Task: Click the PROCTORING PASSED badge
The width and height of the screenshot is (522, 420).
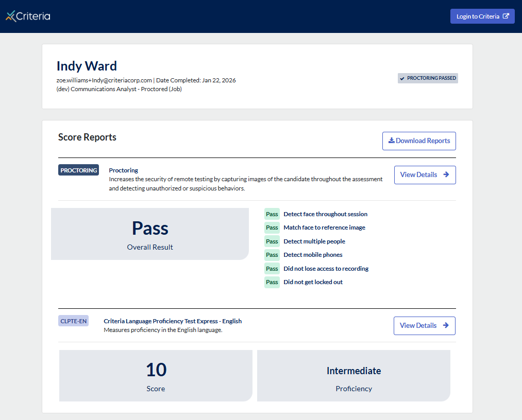Action: tap(428, 78)
